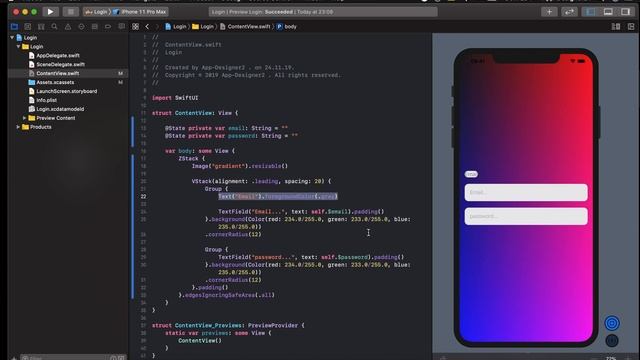Open the Library with the plus button
This screenshot has height=360, width=640.
(x=549, y=12)
